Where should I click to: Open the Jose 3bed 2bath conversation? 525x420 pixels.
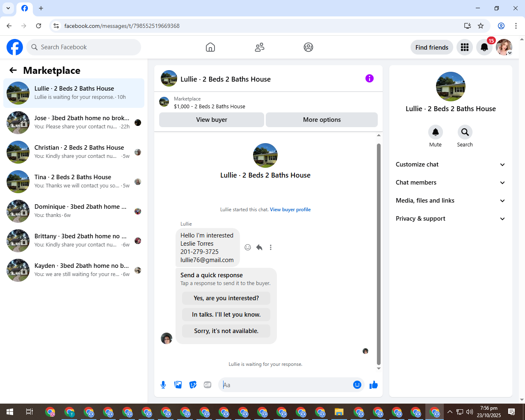[74, 123]
